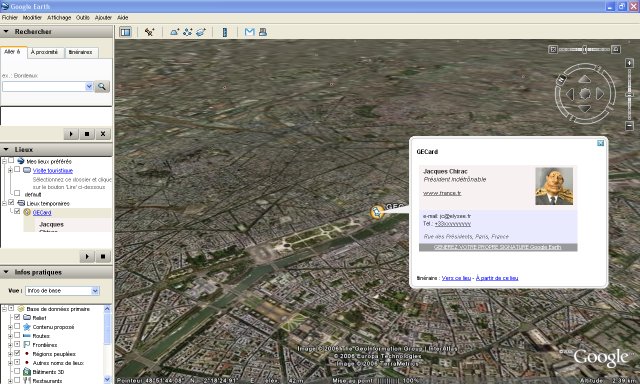640x384 pixels.
Task: Click the tilt icon right of the tilt slider
Action: pos(616,49)
